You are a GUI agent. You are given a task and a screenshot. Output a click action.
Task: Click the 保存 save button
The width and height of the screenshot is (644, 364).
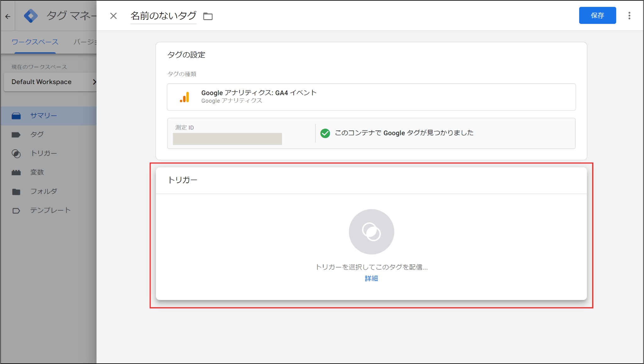[597, 15]
